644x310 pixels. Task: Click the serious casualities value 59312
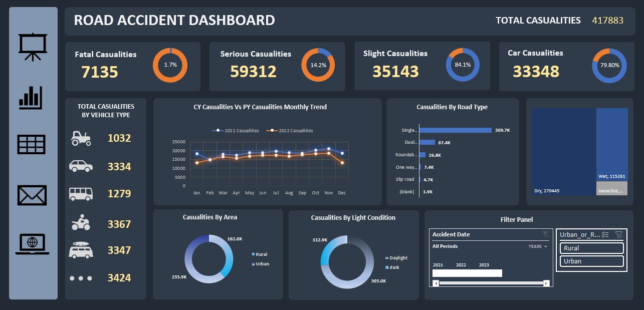253,72
